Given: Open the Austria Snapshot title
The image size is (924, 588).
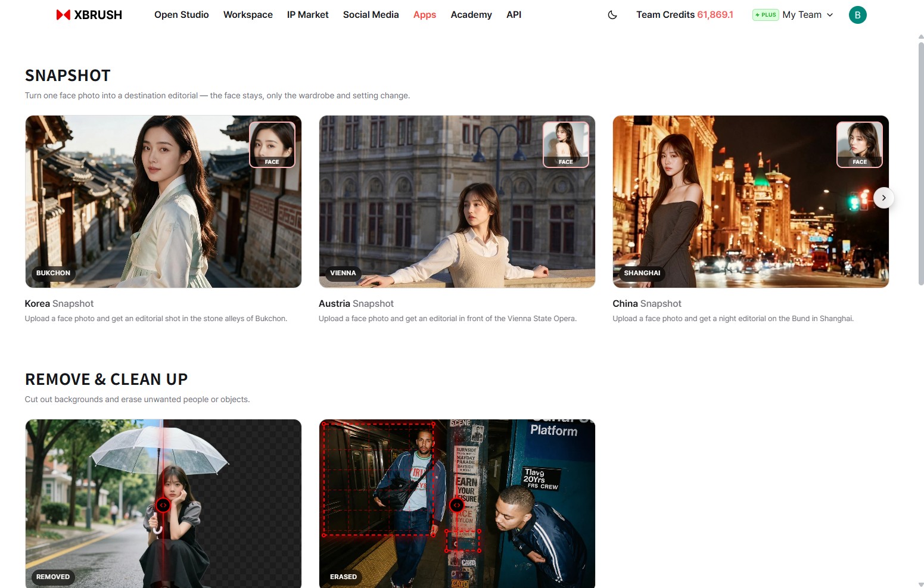Looking at the screenshot, I should (356, 303).
